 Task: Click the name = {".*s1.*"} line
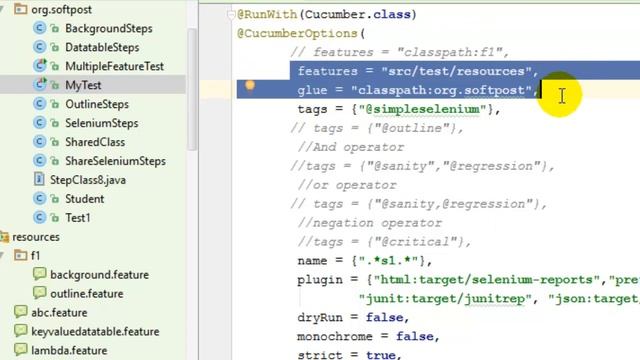[364, 261]
